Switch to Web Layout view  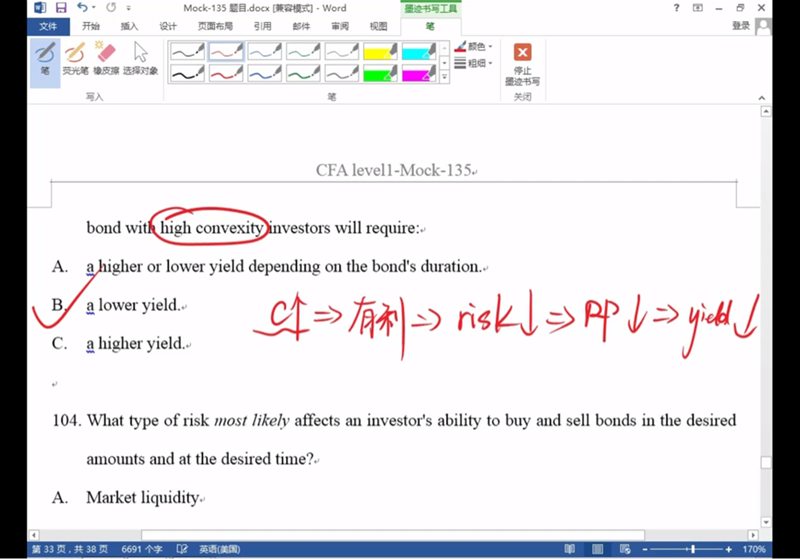click(x=625, y=549)
